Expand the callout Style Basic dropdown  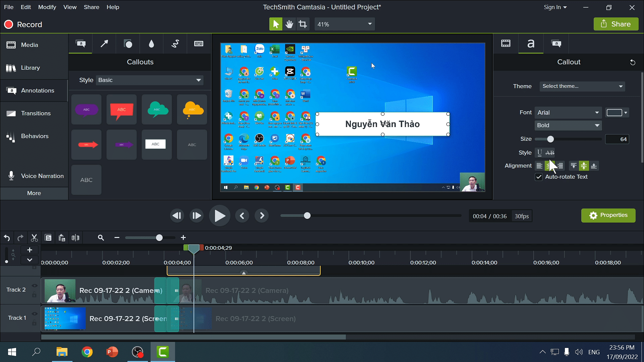coord(150,80)
